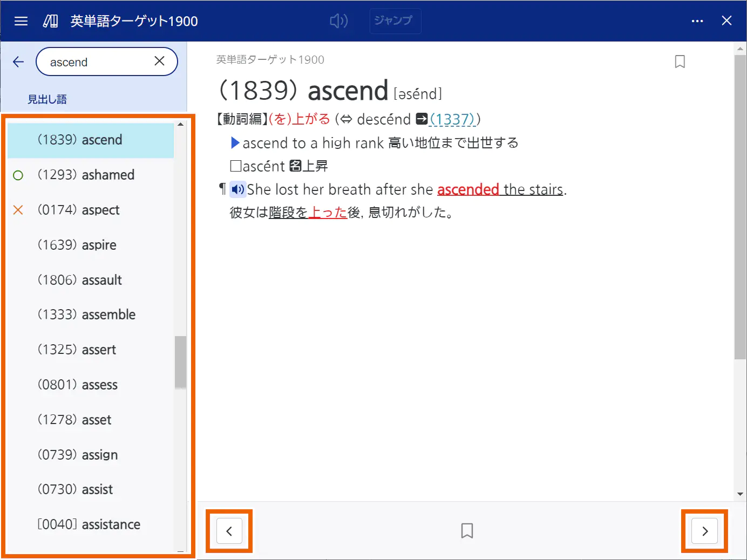The image size is (747, 560).
Task: Select [0040] assistance in the word list
Action: 91,524
